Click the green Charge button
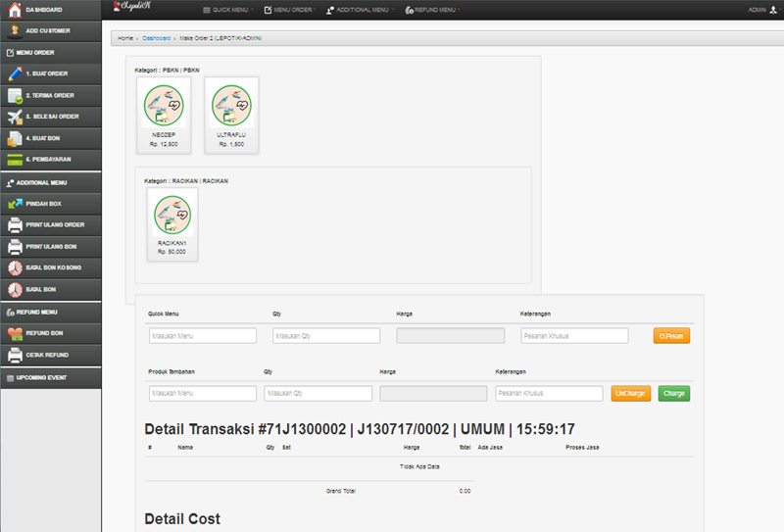This screenshot has width=784, height=532. pos(674,394)
